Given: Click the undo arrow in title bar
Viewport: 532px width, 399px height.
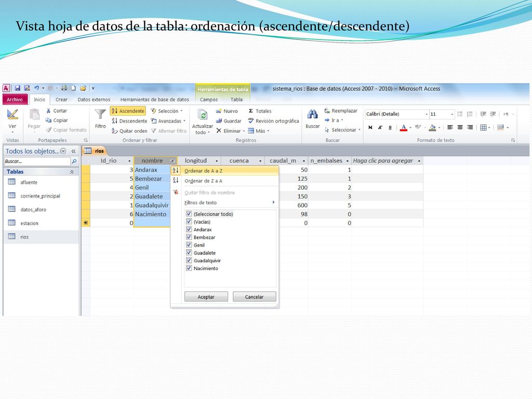Looking at the screenshot, I should [36, 88].
